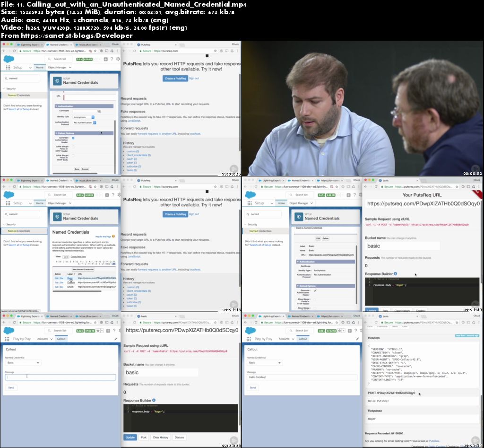Click the Salesforce cloud logo

(9, 59)
